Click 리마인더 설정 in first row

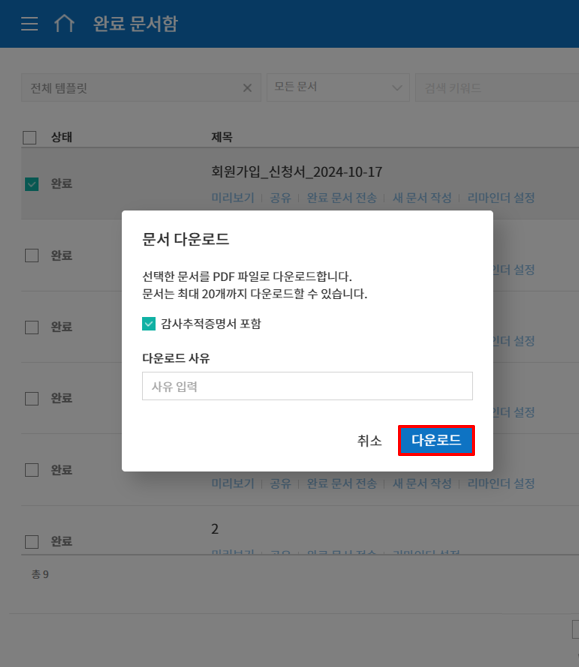501,198
